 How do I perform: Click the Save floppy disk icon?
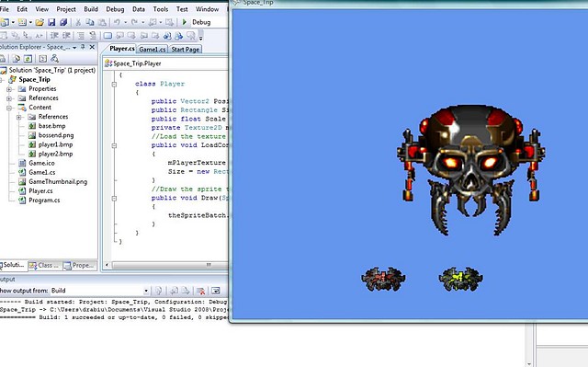pyautogui.click(x=51, y=22)
